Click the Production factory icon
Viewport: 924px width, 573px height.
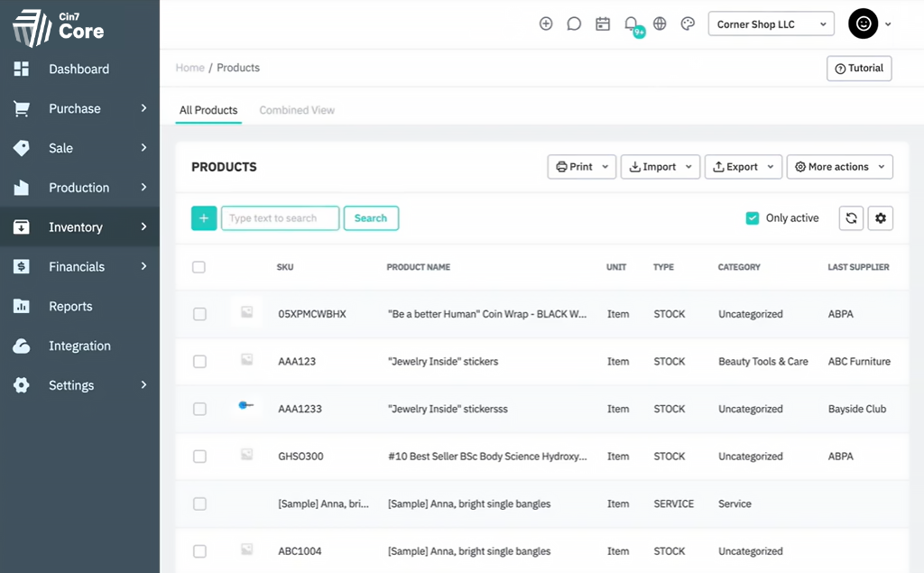(x=22, y=188)
